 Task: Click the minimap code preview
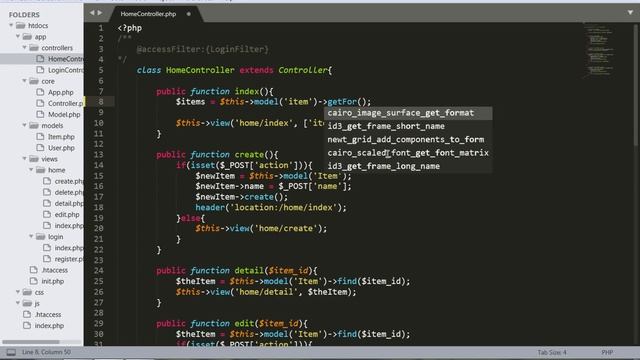point(598,51)
